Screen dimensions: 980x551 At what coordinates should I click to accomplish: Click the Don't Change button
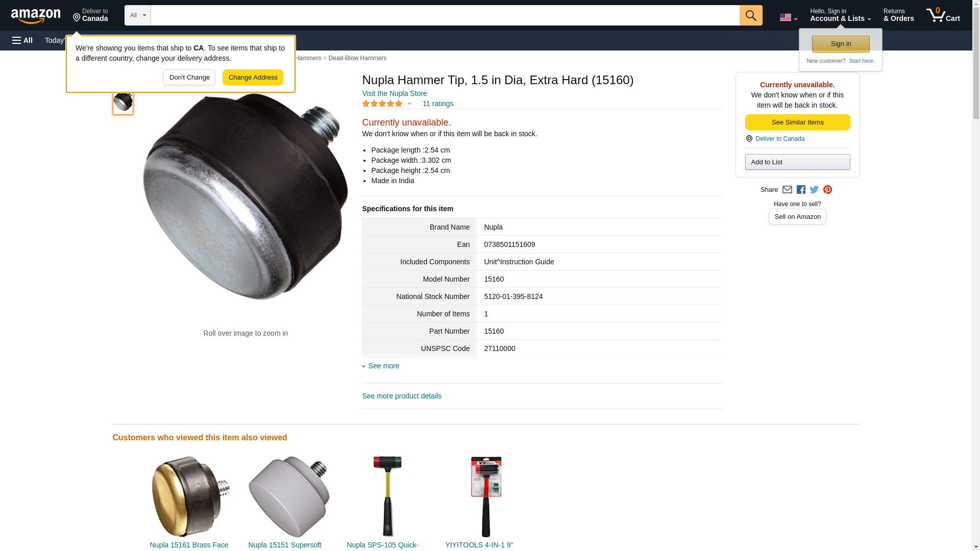tap(189, 78)
